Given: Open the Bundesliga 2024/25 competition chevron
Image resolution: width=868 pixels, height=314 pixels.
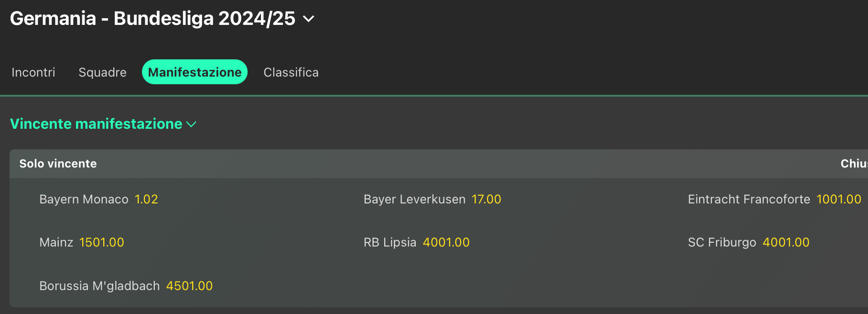Looking at the screenshot, I should tap(309, 19).
